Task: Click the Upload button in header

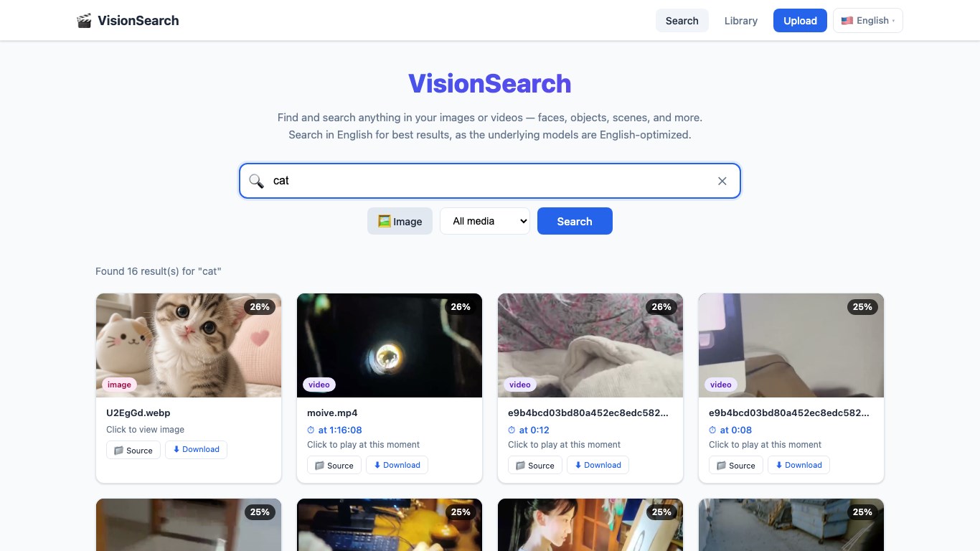Action: (x=800, y=20)
